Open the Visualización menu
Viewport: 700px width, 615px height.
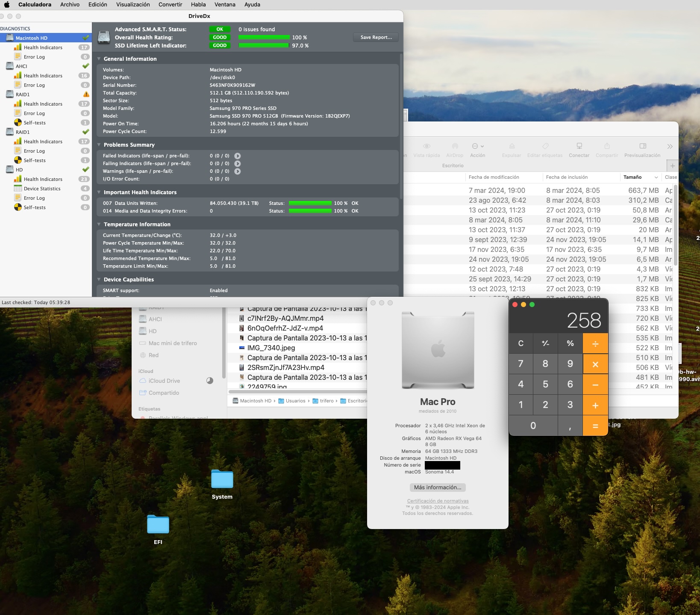tap(133, 5)
